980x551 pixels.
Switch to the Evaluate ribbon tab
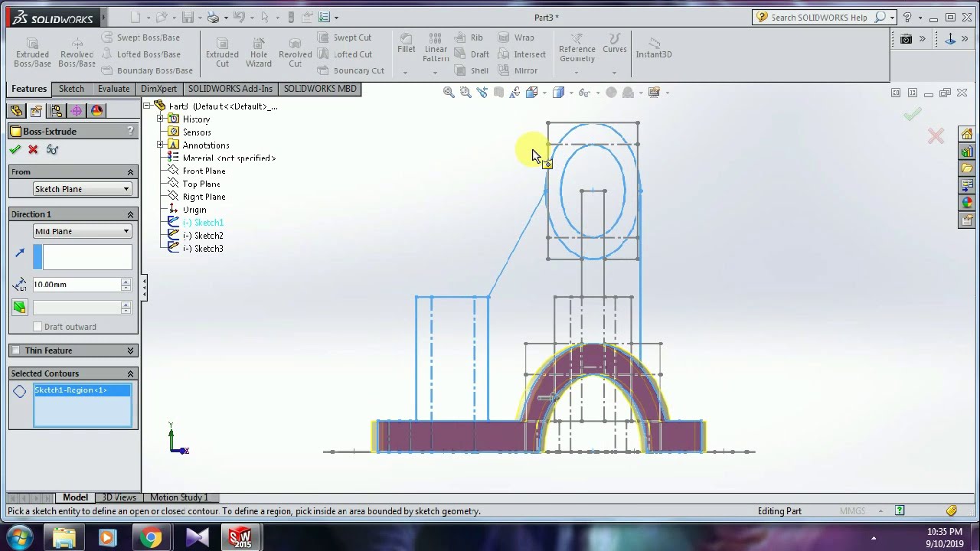point(113,89)
